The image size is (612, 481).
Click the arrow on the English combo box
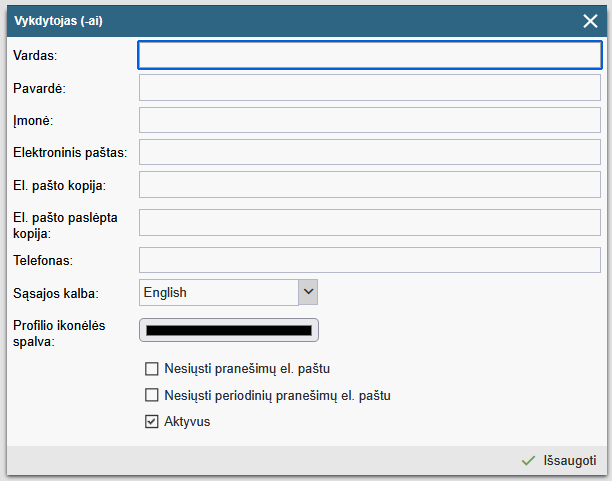308,292
